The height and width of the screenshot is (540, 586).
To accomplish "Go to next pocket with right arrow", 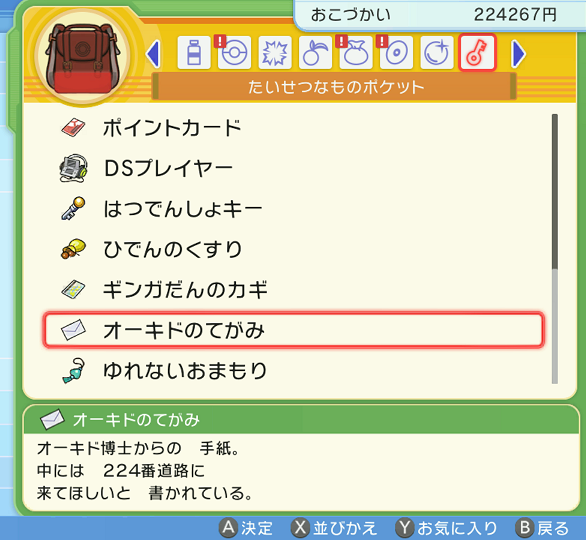I will (x=518, y=54).
